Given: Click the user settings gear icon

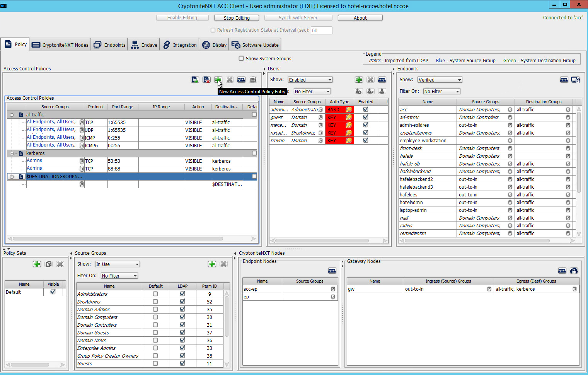Looking at the screenshot, I should [x=359, y=91].
